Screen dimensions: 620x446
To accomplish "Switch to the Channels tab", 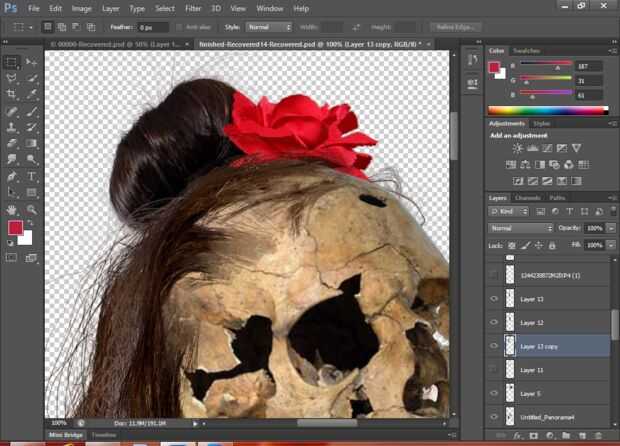I will pos(528,198).
